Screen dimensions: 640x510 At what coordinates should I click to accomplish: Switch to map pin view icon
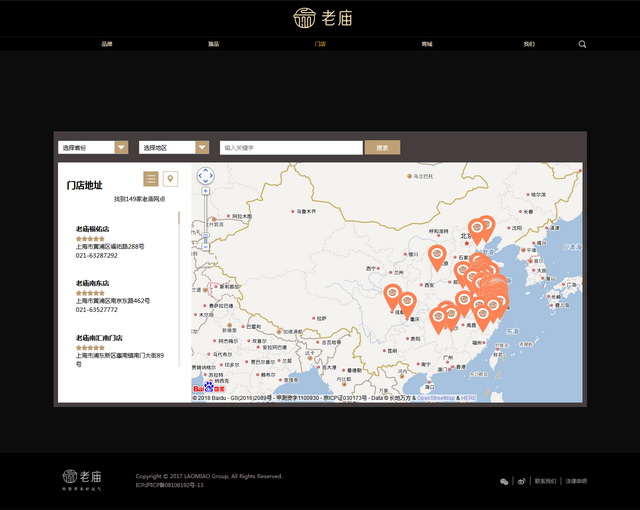170,179
